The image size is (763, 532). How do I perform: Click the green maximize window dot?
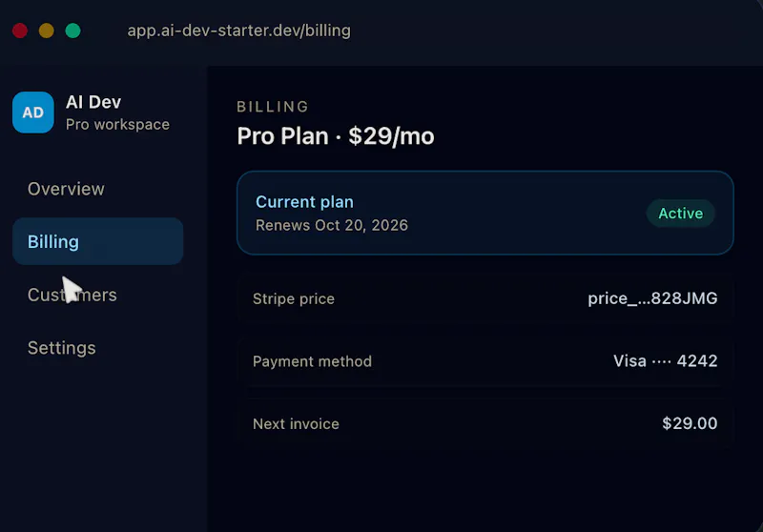[73, 31]
